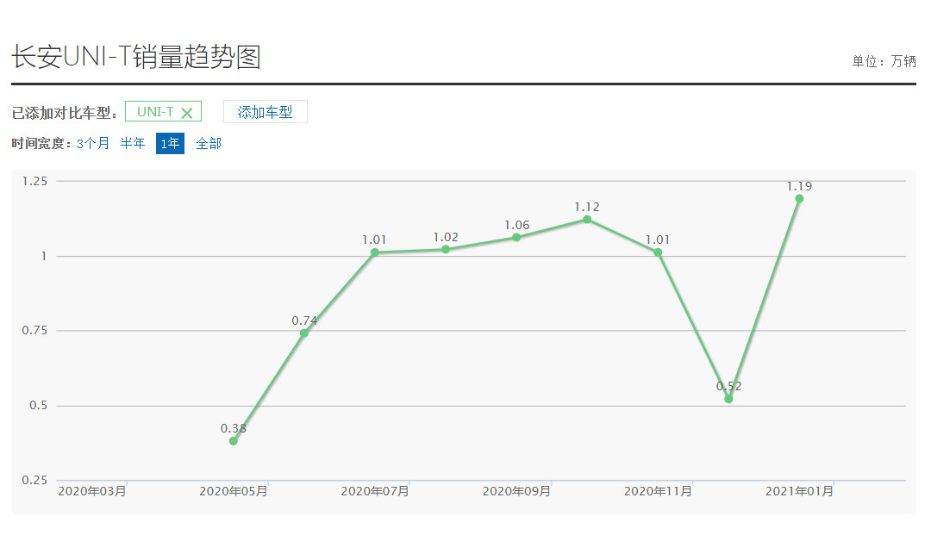Click the 2021年01月 axis label

point(799,491)
